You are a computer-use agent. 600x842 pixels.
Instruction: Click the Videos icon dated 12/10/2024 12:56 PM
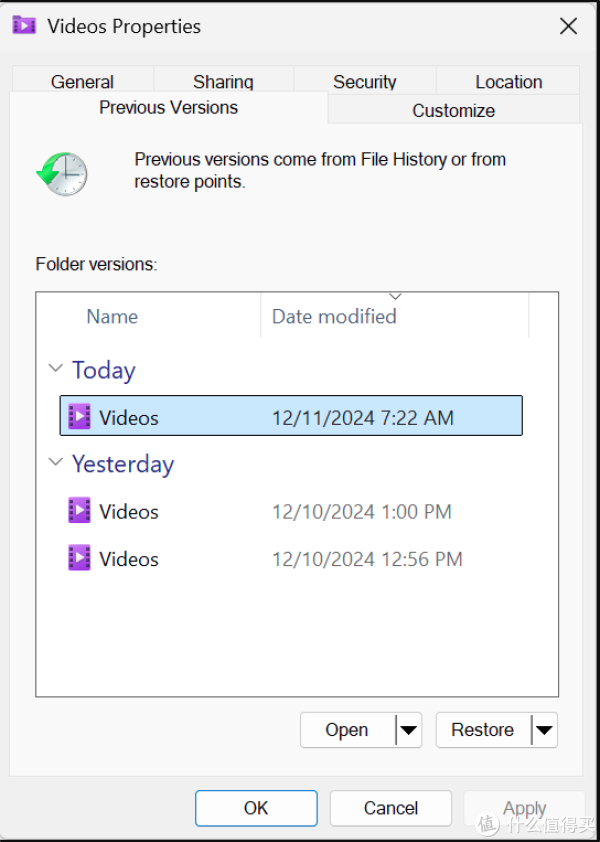(79, 559)
